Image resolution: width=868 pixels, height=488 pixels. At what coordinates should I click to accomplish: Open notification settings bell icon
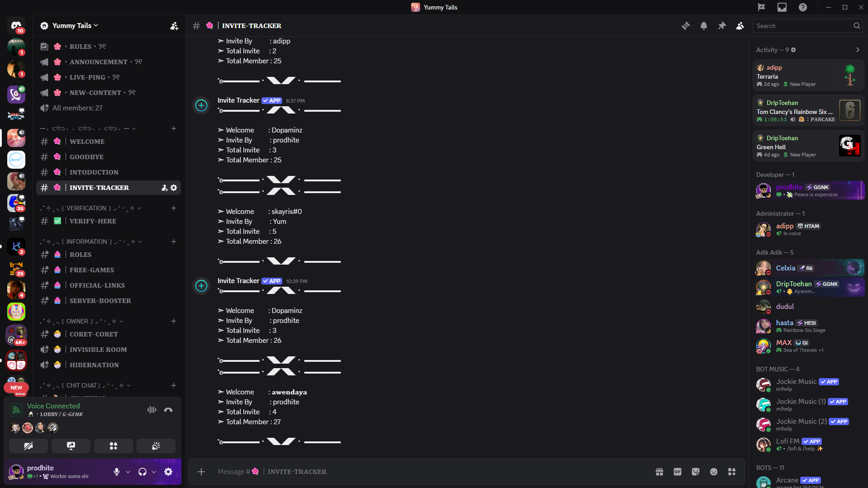point(704,26)
